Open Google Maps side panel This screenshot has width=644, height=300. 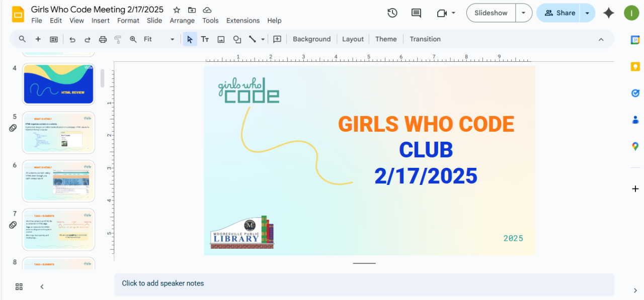(635, 146)
